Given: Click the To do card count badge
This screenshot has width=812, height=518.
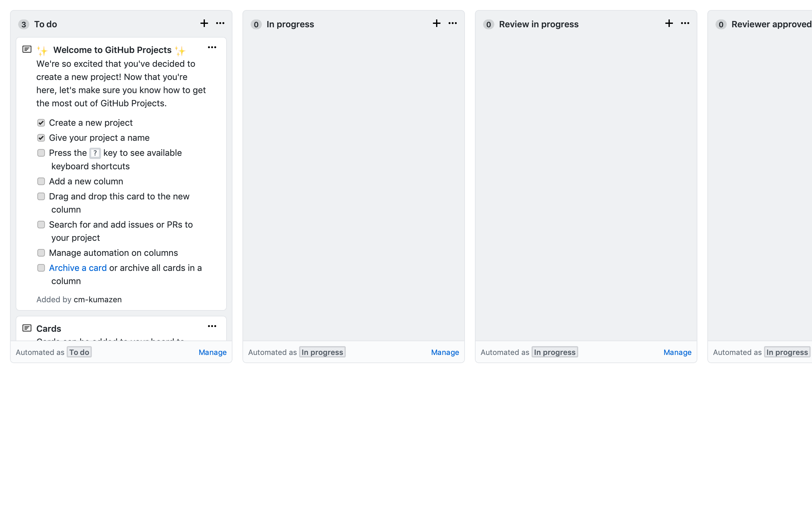Looking at the screenshot, I should 23,24.
